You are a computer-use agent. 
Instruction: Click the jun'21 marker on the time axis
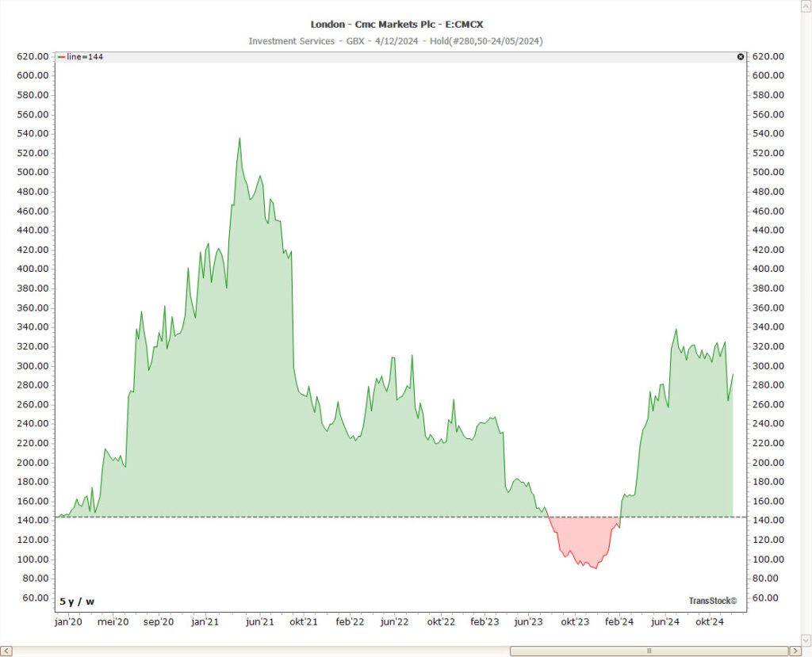coord(259,623)
